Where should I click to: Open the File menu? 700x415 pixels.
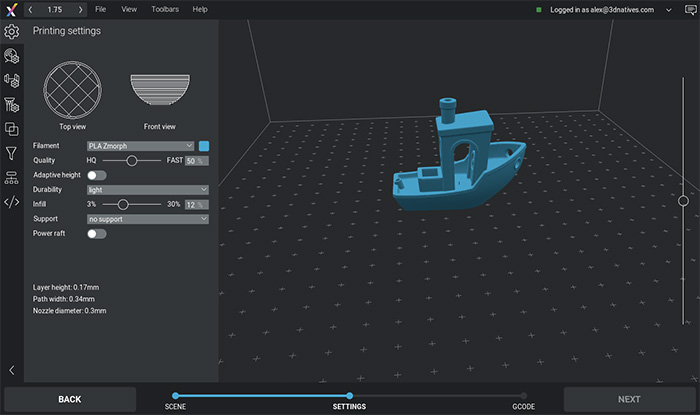pos(100,9)
